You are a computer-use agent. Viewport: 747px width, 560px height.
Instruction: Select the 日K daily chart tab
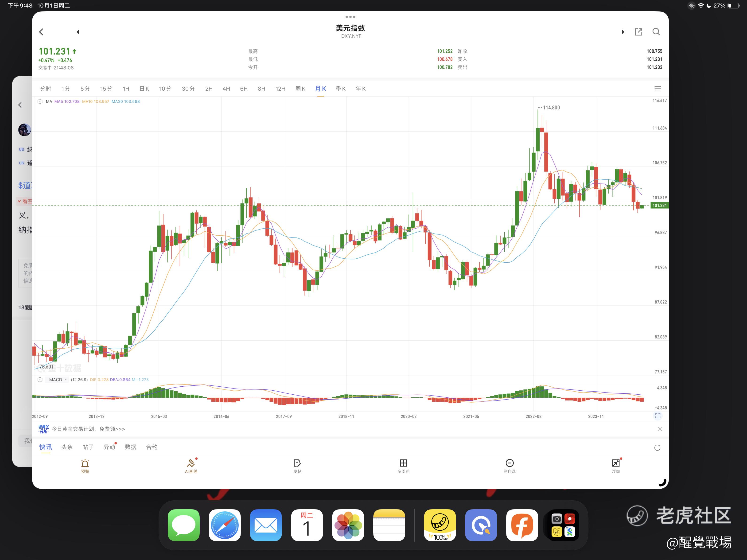(x=144, y=89)
